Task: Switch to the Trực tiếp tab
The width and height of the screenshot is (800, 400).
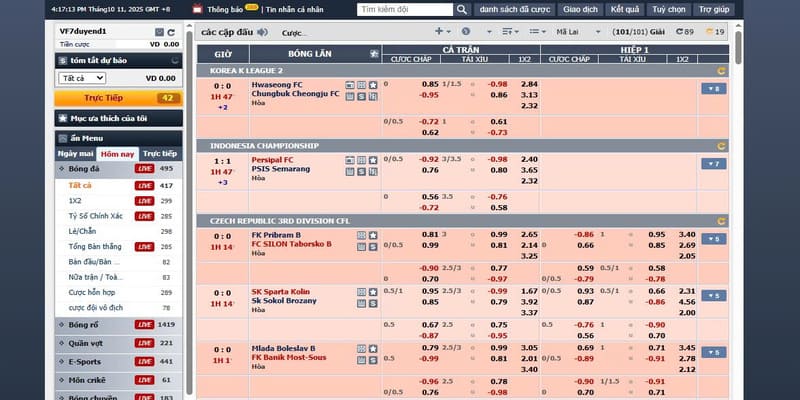Action: [160, 154]
